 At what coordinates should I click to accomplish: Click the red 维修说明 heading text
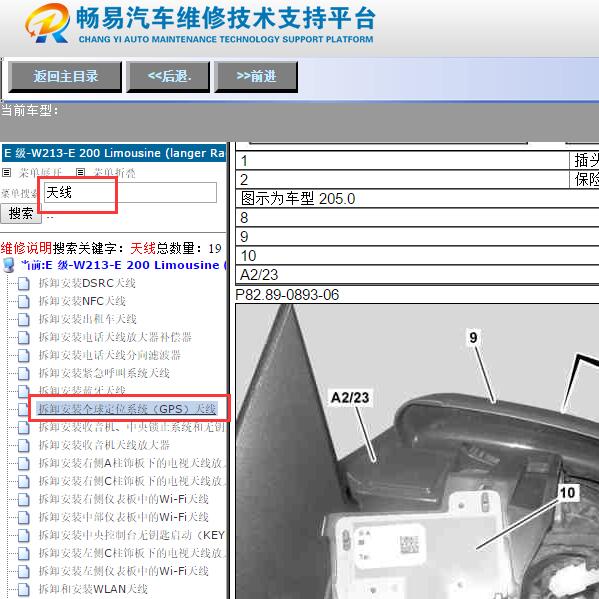(x=26, y=248)
